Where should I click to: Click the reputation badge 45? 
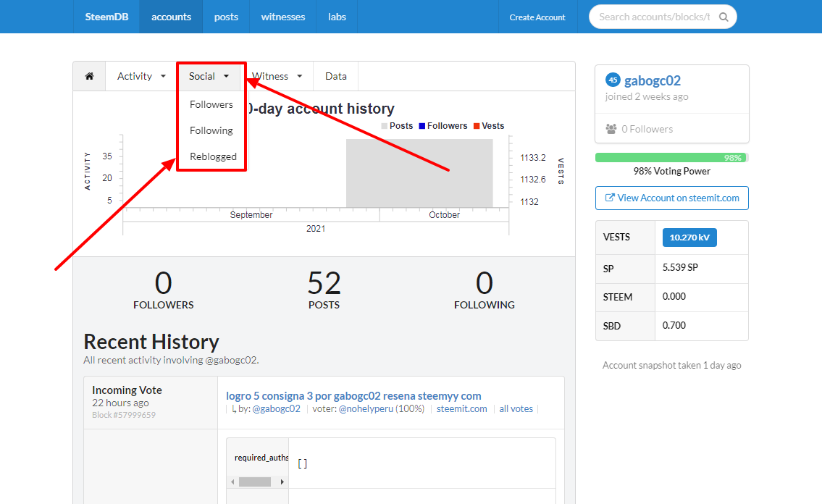[613, 80]
